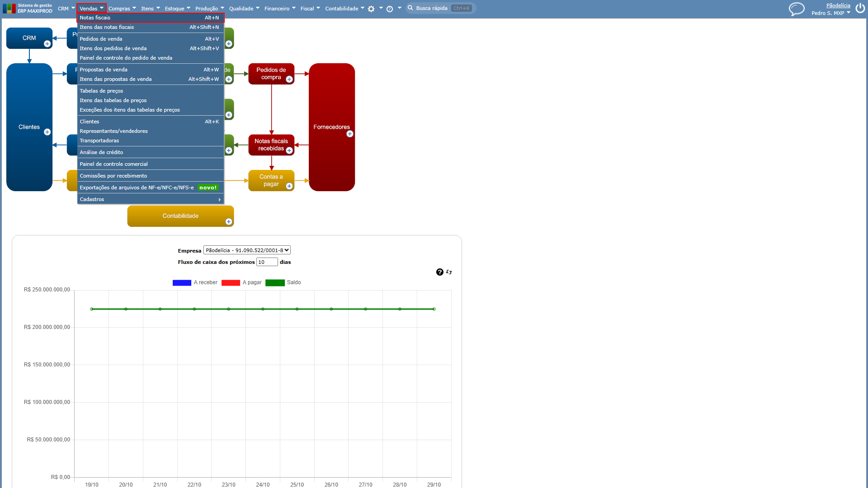
Task: Click the chart refresh arrows icon
Action: pos(449,272)
